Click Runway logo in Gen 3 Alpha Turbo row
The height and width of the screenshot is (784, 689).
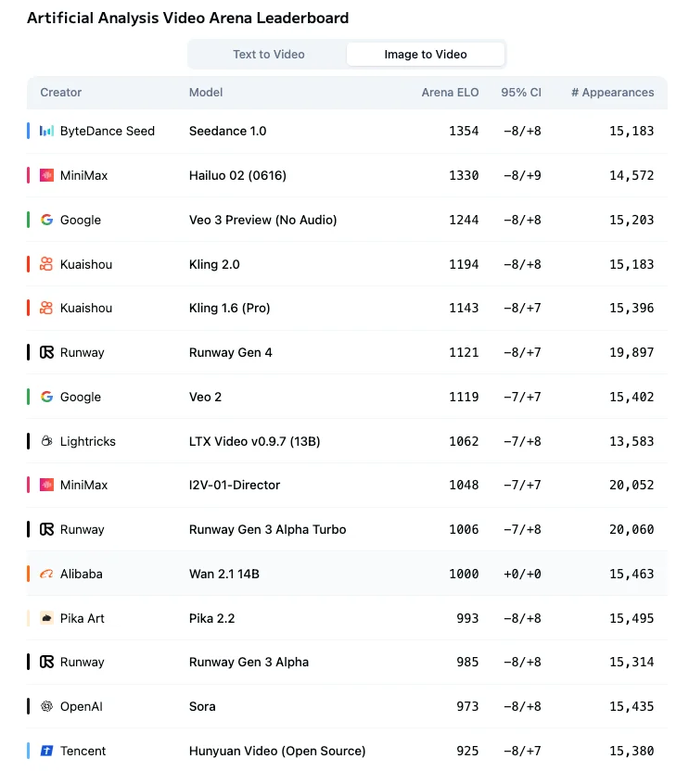pos(46,529)
